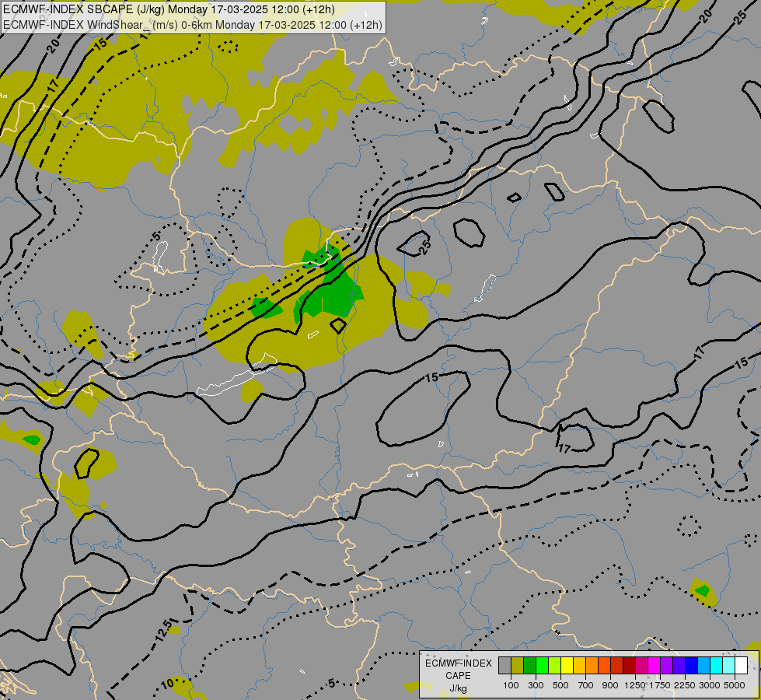Click the dark green legend swatch
Viewport: 761px width, 700px height.
click(x=530, y=665)
